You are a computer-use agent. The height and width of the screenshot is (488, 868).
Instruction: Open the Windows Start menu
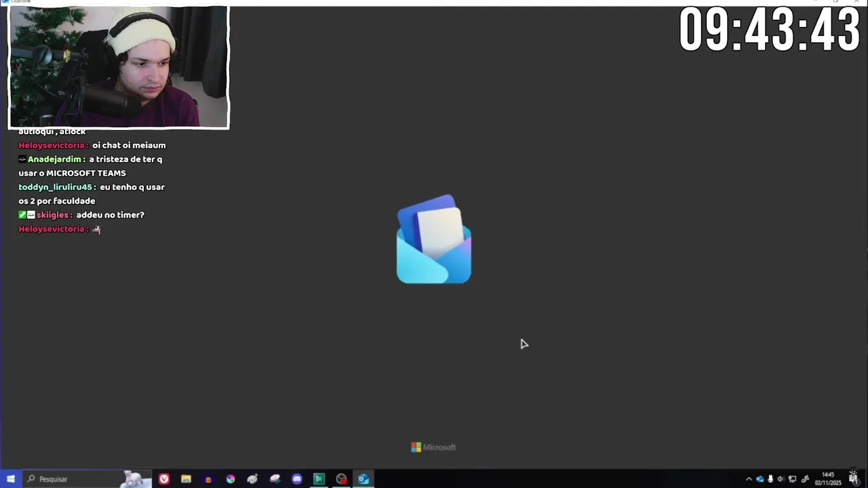[x=10, y=479]
